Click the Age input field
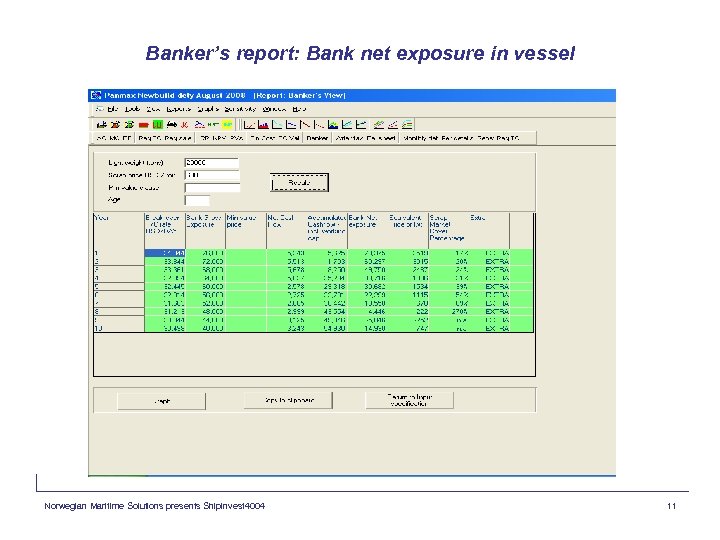The height and width of the screenshot is (540, 720). [x=197, y=200]
